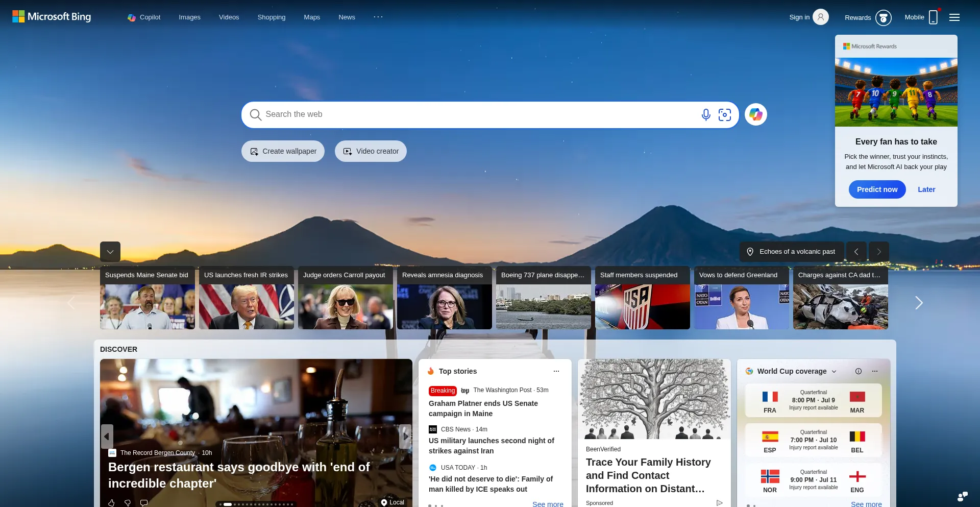
Task: Open the Charges against CA dad story
Action: click(x=841, y=298)
